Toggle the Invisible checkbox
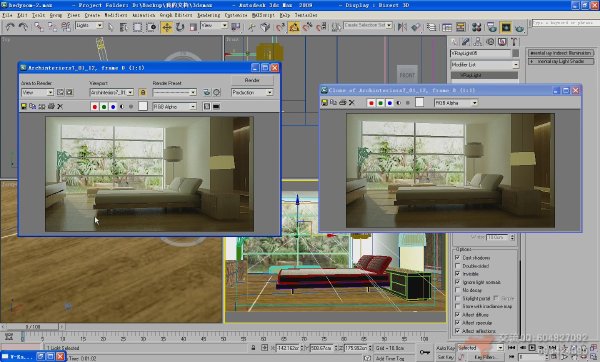 pyautogui.click(x=457, y=274)
